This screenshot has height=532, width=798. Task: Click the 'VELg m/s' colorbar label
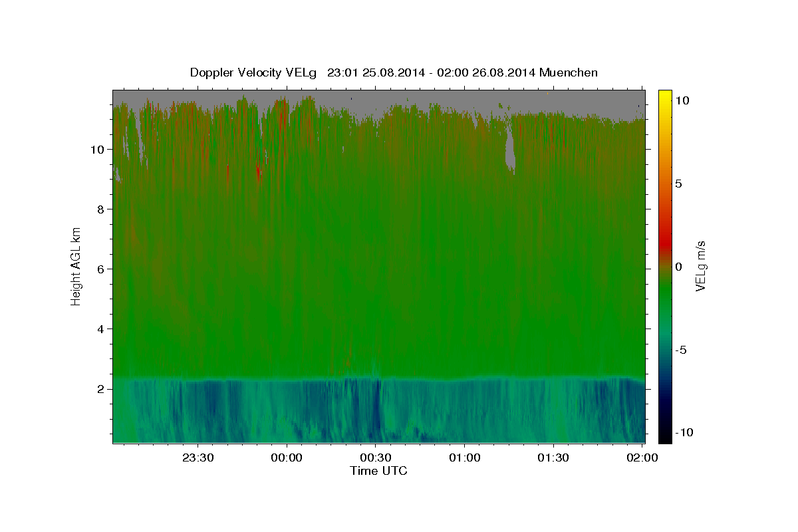pyautogui.click(x=701, y=265)
